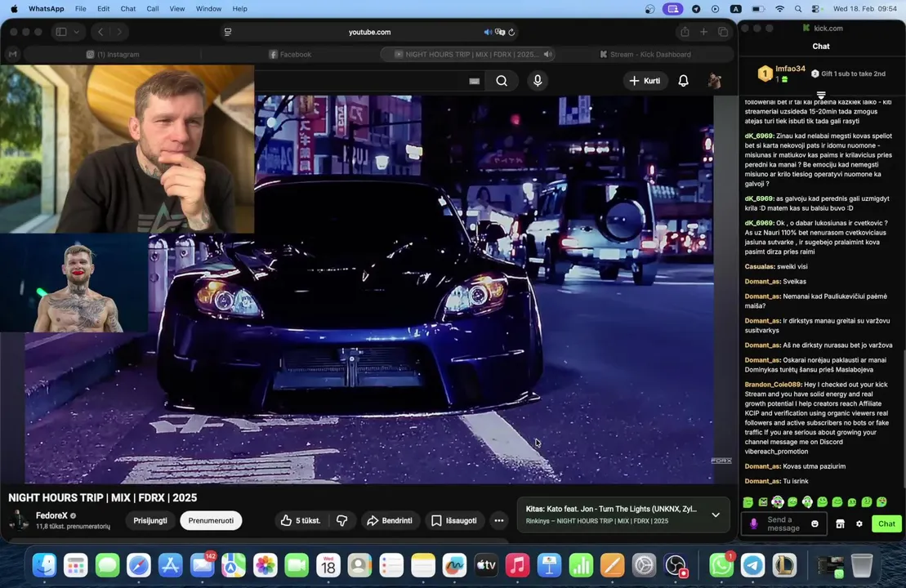
Task: Open the Window menu
Action: pyautogui.click(x=208, y=9)
